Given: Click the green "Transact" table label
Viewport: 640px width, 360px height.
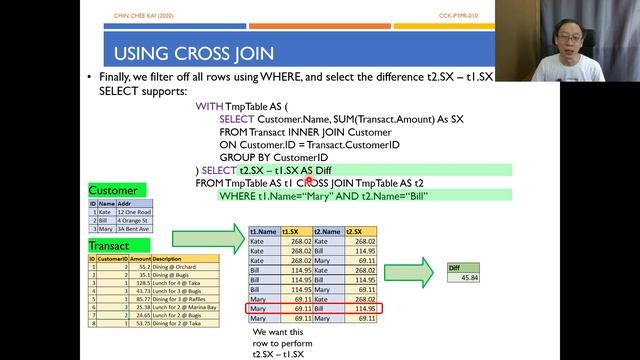Looking at the screenshot, I should click(x=119, y=246).
